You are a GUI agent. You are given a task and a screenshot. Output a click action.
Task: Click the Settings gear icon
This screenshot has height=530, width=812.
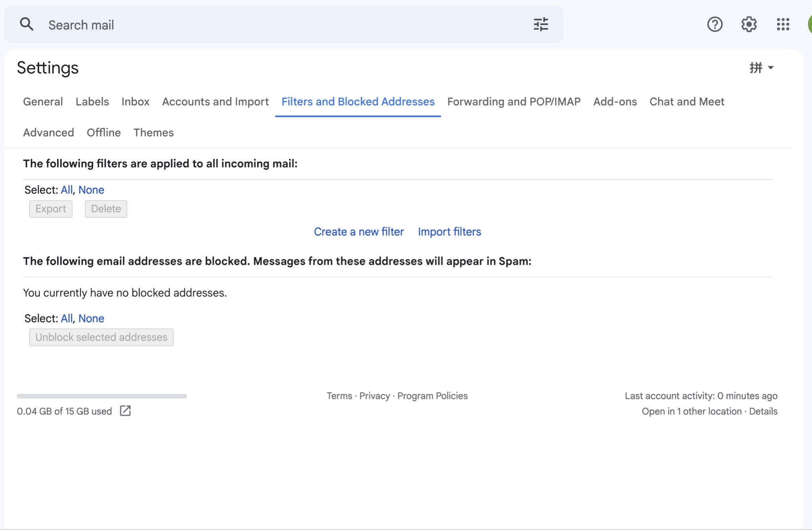pyautogui.click(x=749, y=25)
